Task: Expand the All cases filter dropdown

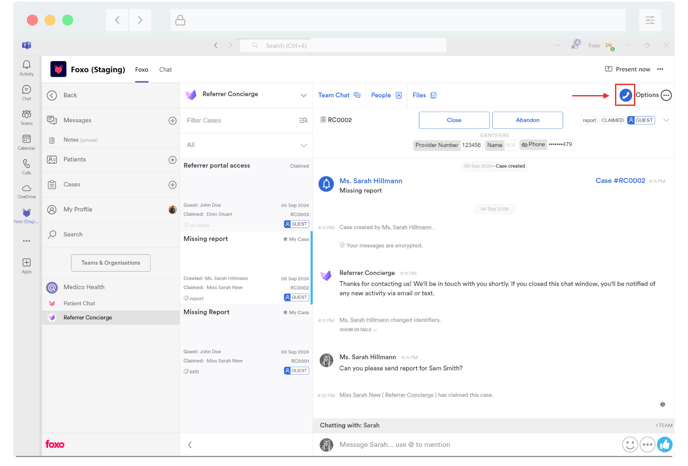Action: point(303,145)
